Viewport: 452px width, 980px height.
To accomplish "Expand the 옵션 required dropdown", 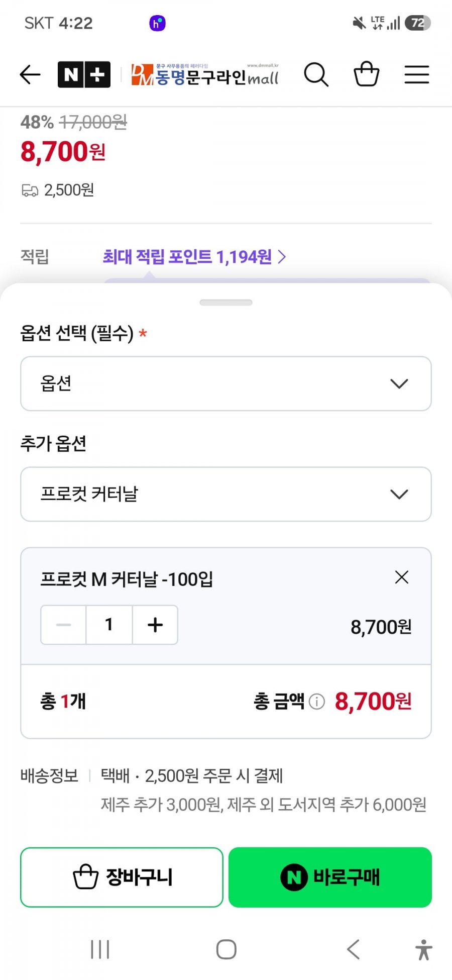I will click(226, 383).
